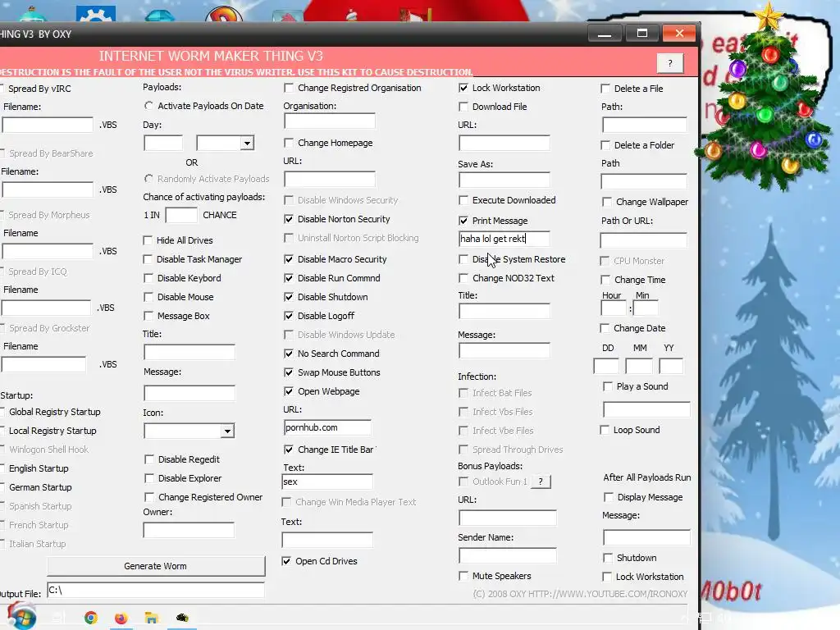
Task: Check the Disable Explorer option
Action: point(149,478)
